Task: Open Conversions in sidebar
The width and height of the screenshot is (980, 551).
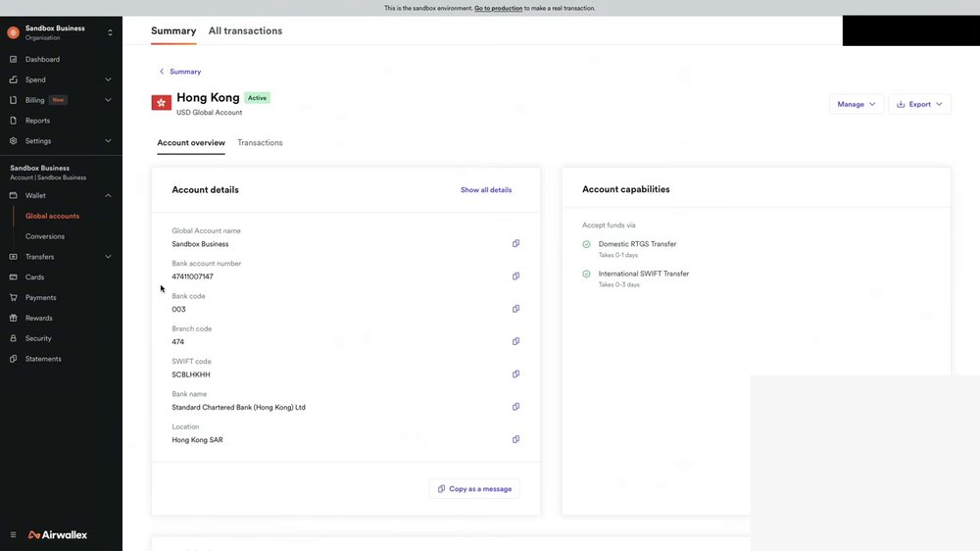Action: [x=45, y=236]
